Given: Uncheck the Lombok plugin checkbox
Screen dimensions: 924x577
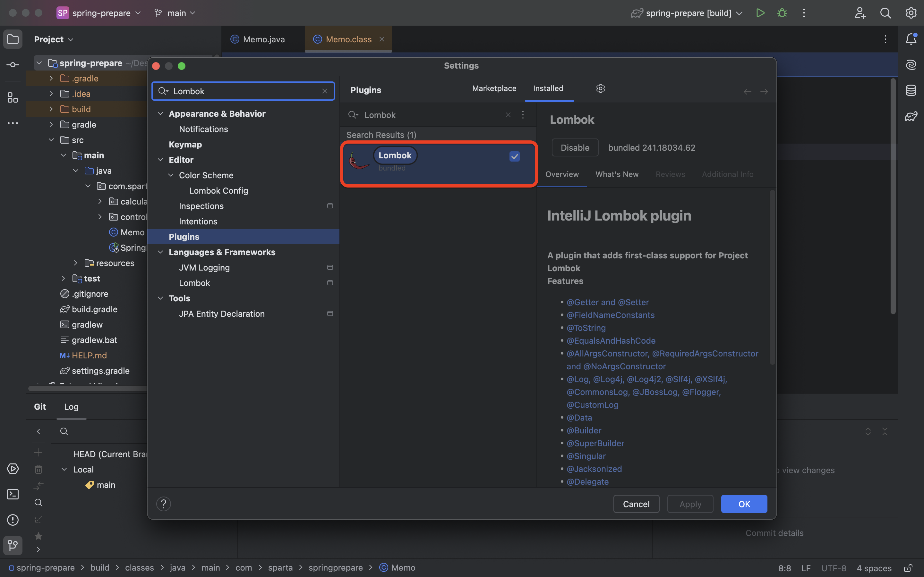Looking at the screenshot, I should tap(514, 156).
